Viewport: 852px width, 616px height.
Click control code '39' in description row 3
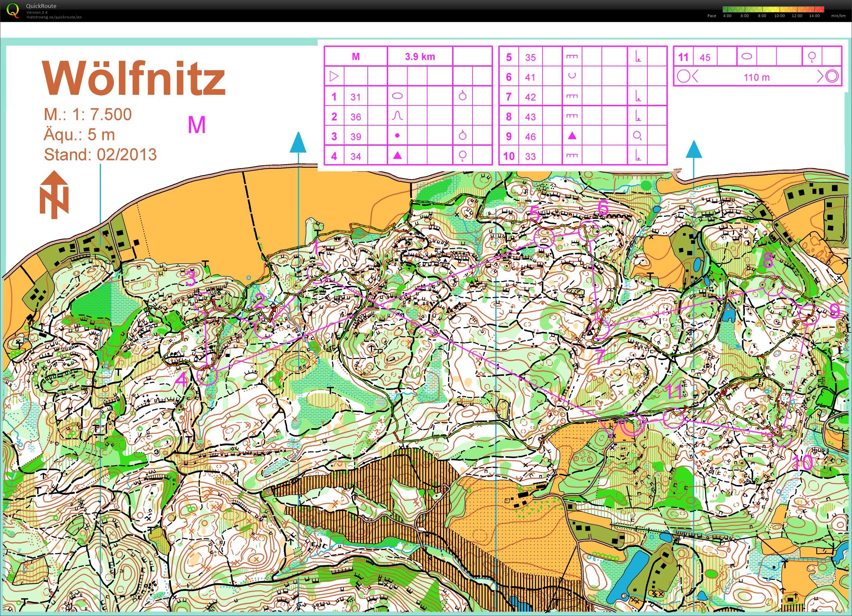click(x=355, y=137)
